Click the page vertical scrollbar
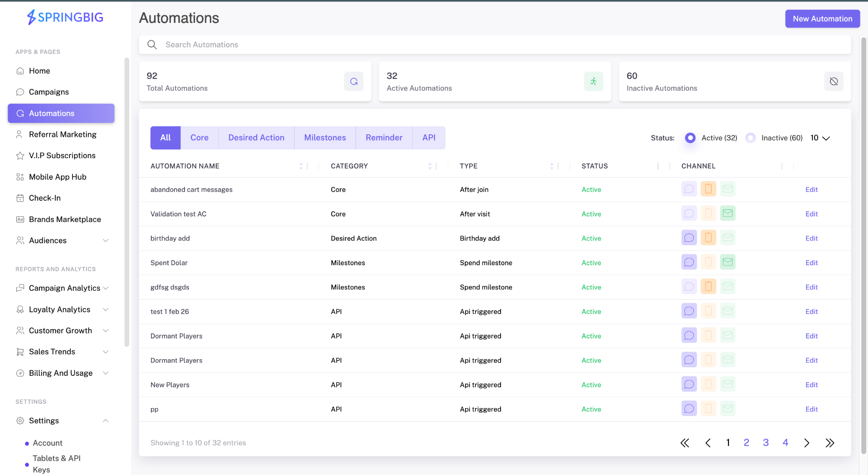This screenshot has width=868, height=475. point(864,246)
